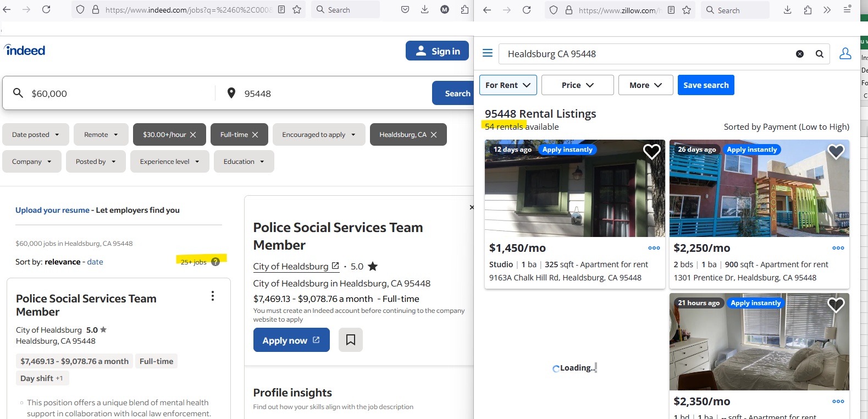Remove the $30.00+/hour filter
The height and width of the screenshot is (419, 868).
coord(193,135)
